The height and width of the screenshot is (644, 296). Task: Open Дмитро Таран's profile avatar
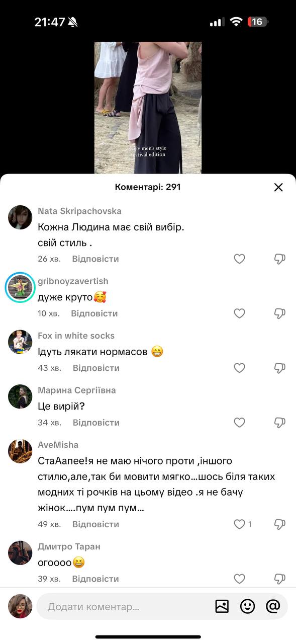20,553
